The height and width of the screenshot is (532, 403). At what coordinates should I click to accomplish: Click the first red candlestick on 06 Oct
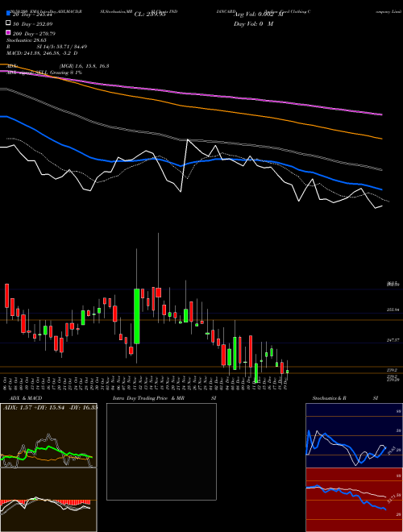click(x=6, y=296)
